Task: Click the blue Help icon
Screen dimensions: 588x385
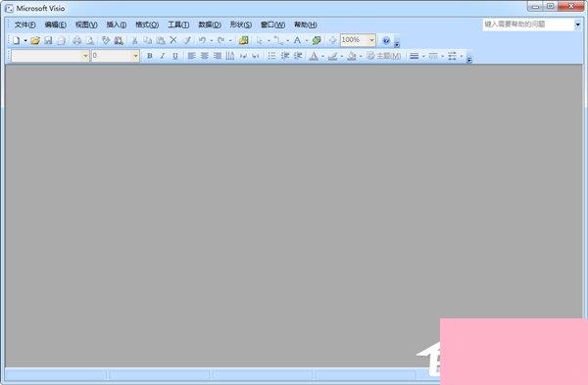Action: (x=386, y=40)
